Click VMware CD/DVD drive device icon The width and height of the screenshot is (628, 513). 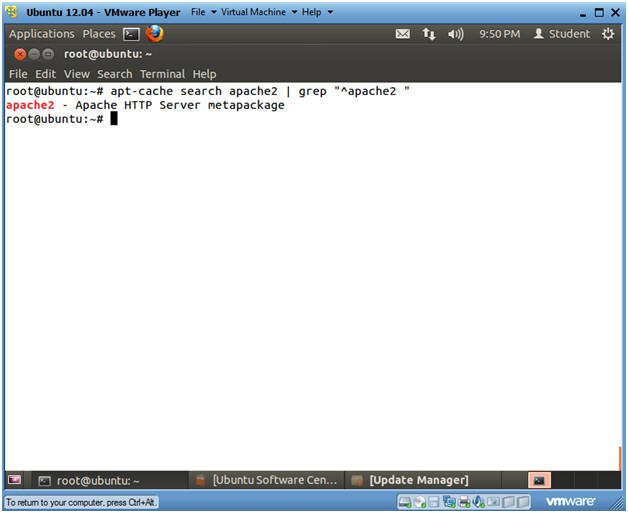(420, 502)
